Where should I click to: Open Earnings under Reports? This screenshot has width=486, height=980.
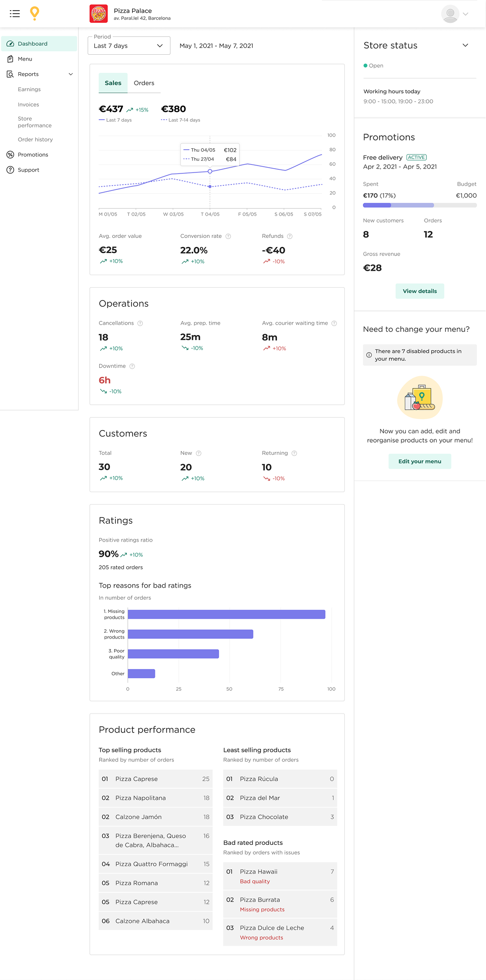coord(29,90)
